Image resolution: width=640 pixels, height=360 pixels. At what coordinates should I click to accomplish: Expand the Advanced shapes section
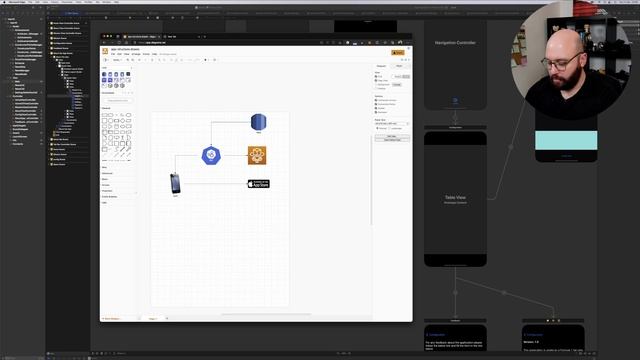[x=107, y=173]
